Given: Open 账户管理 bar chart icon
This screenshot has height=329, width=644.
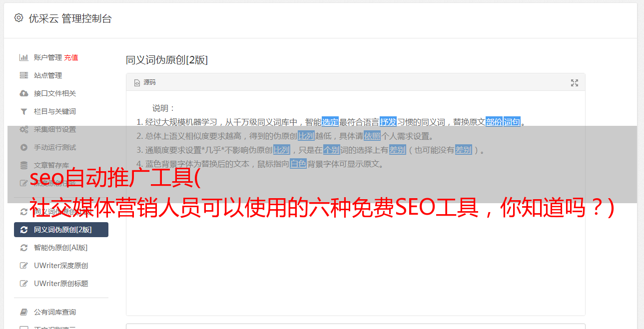Looking at the screenshot, I should [x=23, y=57].
